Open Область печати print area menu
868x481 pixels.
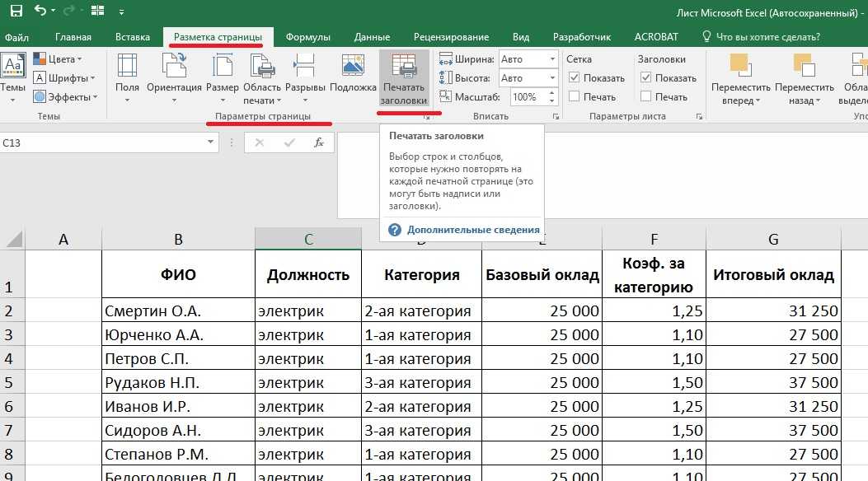coord(262,78)
